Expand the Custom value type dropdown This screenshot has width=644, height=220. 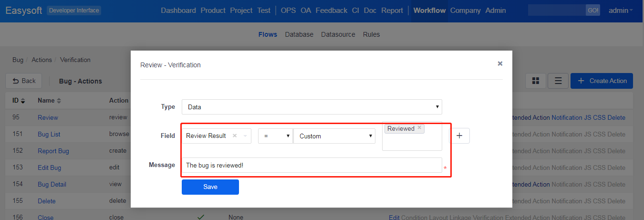point(334,136)
